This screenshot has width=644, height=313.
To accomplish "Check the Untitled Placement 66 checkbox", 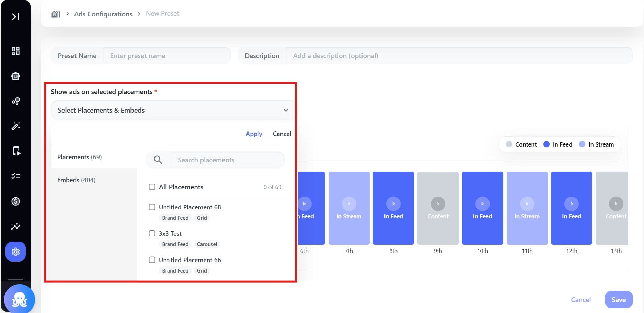I will [x=152, y=260].
